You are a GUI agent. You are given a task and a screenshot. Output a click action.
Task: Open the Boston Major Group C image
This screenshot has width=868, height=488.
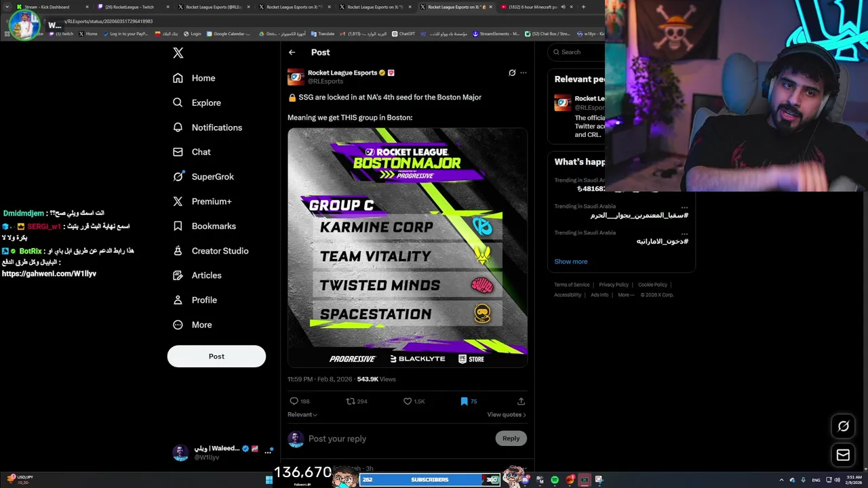point(408,247)
